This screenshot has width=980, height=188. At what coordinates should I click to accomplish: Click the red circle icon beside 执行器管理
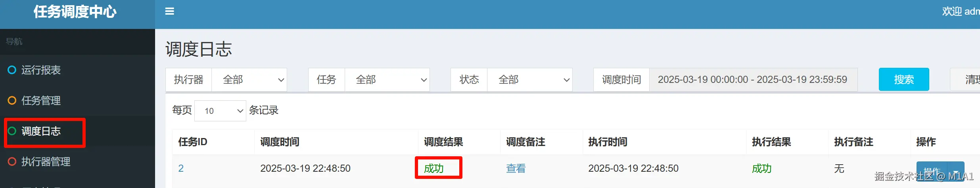pos(12,161)
